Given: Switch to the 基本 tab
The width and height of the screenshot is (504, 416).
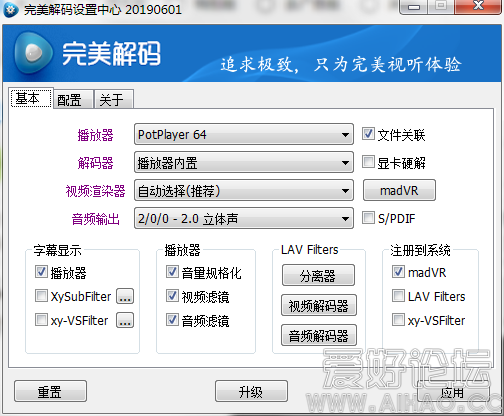Looking at the screenshot, I should pyautogui.click(x=31, y=98).
